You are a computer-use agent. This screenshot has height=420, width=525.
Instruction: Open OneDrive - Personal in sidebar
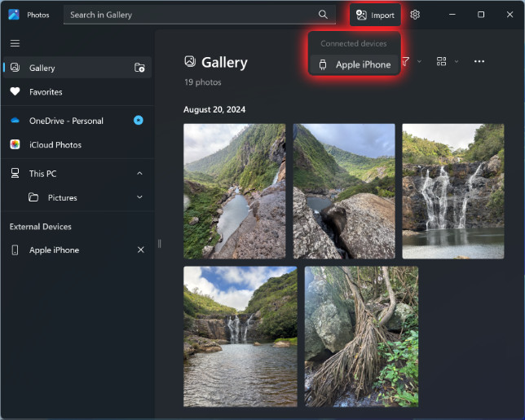[77, 121]
